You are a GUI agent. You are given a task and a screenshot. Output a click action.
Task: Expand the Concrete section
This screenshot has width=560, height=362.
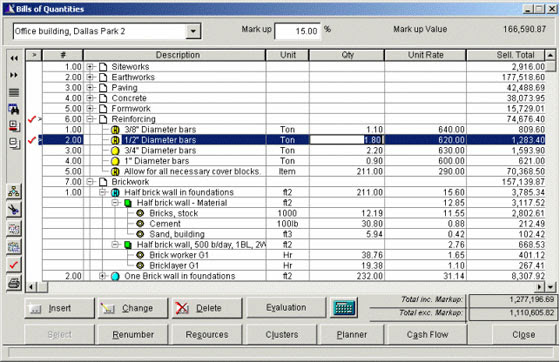pos(90,98)
